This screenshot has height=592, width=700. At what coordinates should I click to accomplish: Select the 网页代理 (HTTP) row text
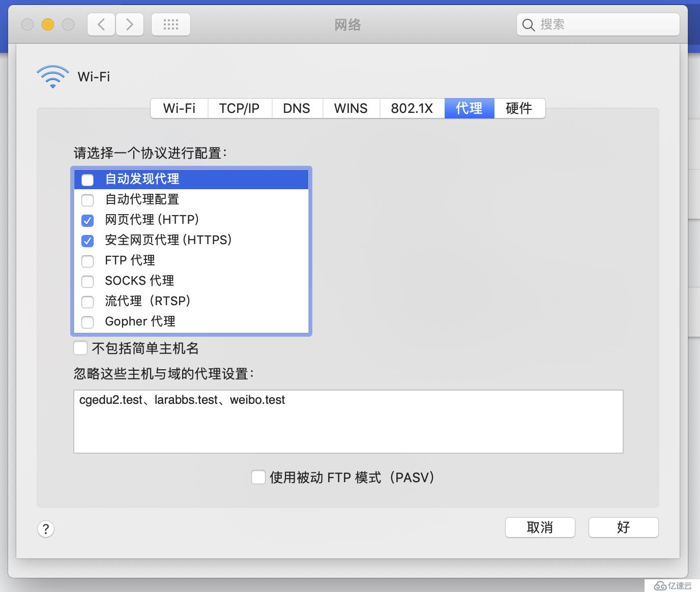click(152, 220)
